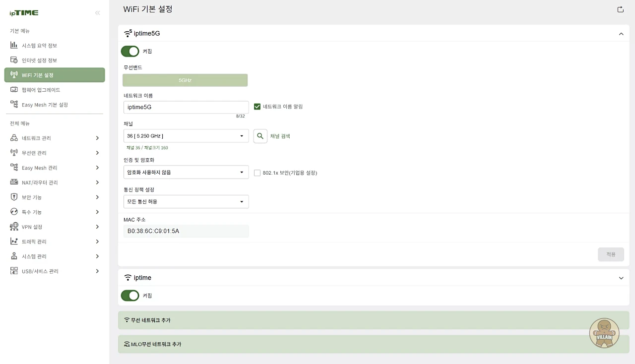Click the 시스템 관리 icon

point(14,256)
